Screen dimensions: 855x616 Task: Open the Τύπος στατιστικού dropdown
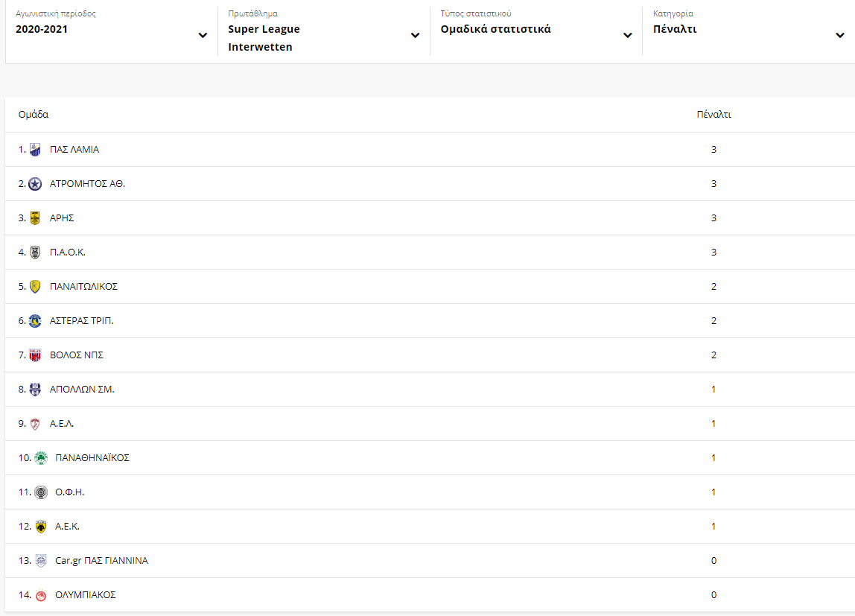pos(536,31)
